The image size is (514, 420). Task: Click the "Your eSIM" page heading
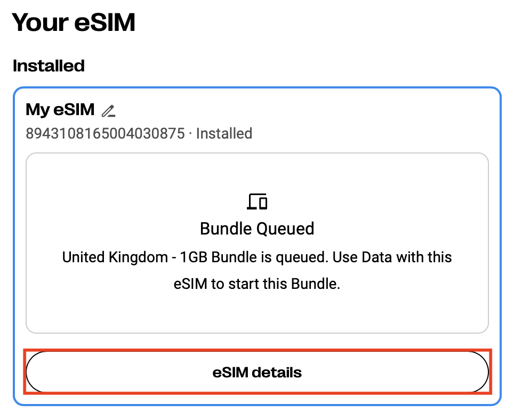[74, 22]
